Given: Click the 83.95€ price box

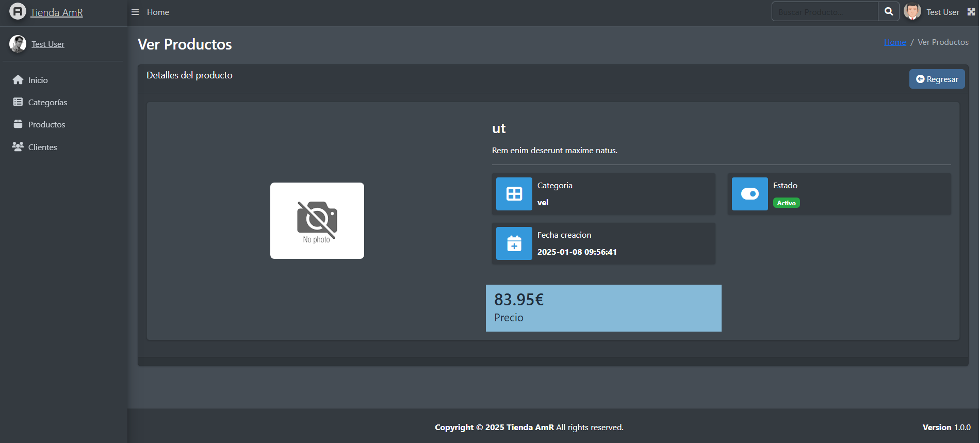Looking at the screenshot, I should [603, 308].
